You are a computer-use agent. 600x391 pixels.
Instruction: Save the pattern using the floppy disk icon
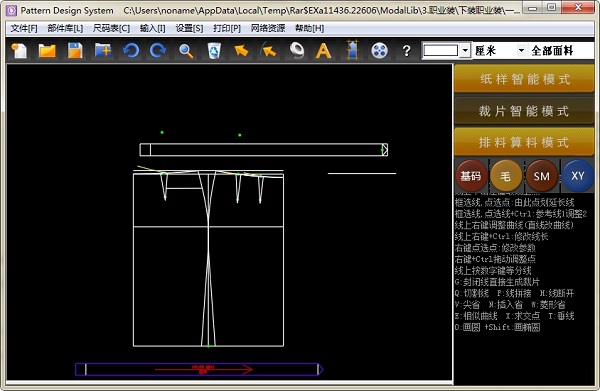pyautogui.click(x=75, y=51)
